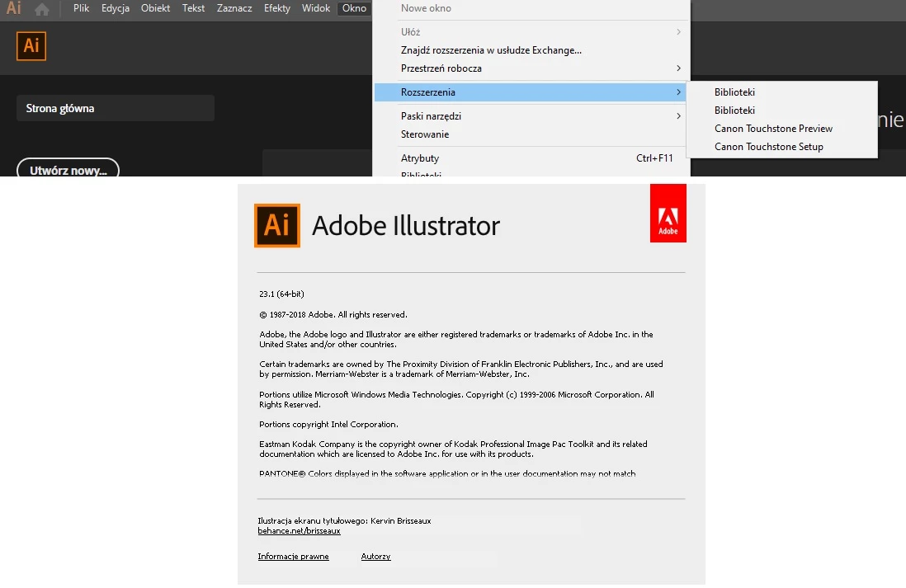Viewport: 906px width, 588px height.
Task: Open the Autorzy link
Action: pos(375,556)
